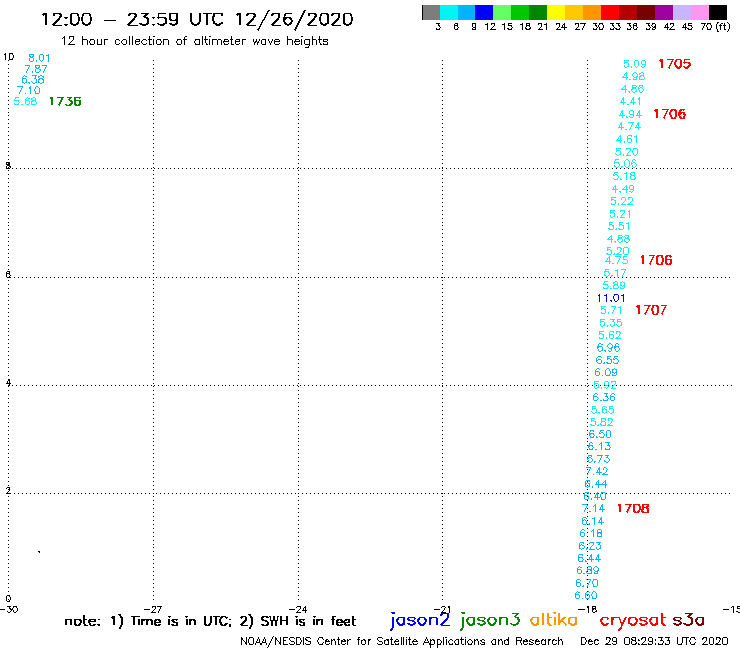Click the 6.89 wave height value
Screen dimensions: 740x650
[588, 570]
